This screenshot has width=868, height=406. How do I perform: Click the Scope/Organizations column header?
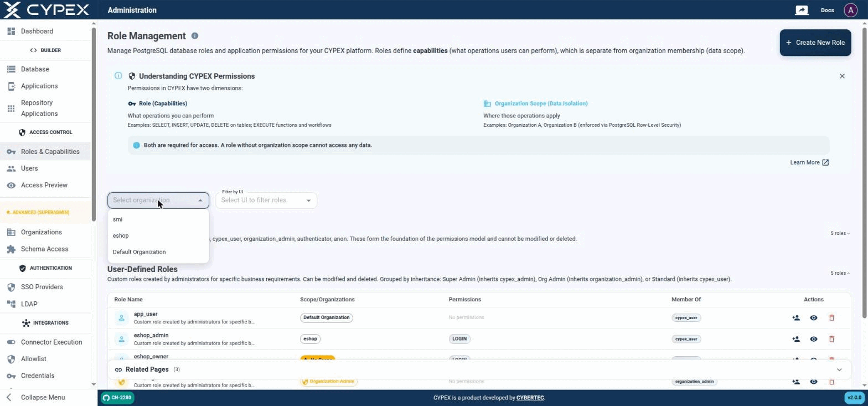coord(327,300)
